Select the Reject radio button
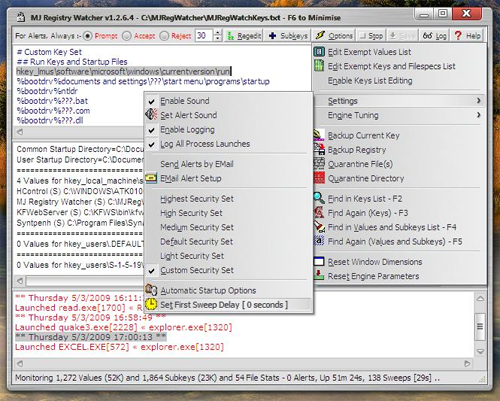Screen dimensions: 500x401 [x=164, y=36]
